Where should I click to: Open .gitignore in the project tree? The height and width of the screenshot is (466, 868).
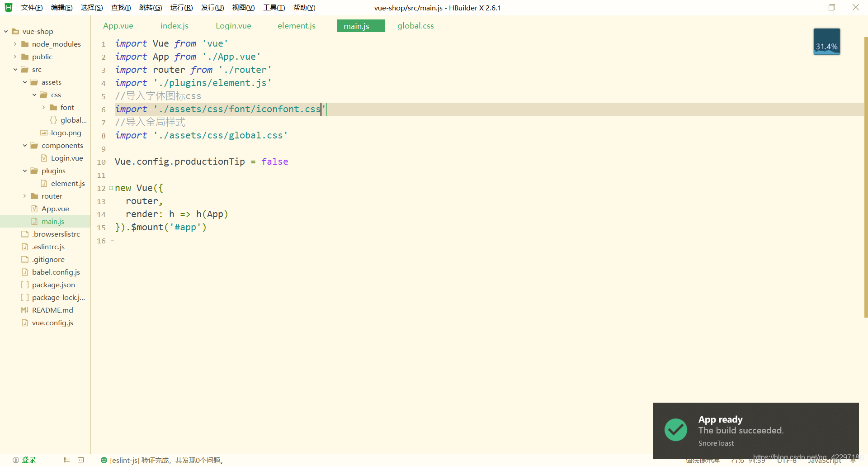coord(48,259)
